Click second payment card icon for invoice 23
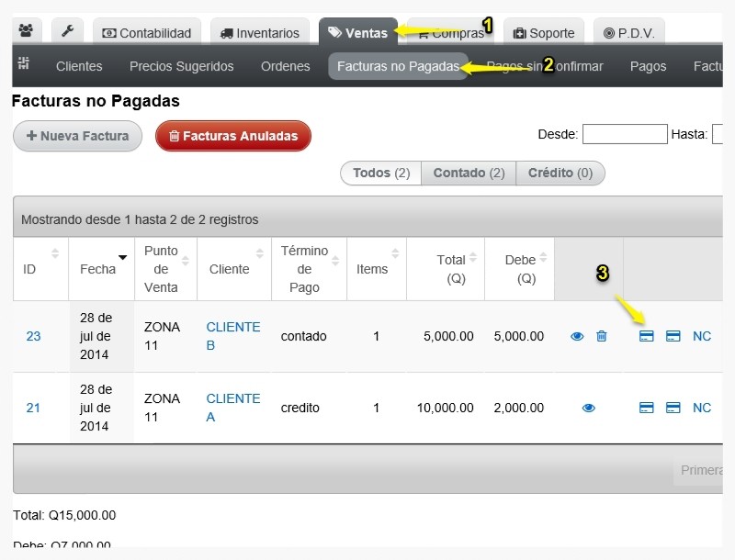This screenshot has height=560, width=735. (x=673, y=336)
